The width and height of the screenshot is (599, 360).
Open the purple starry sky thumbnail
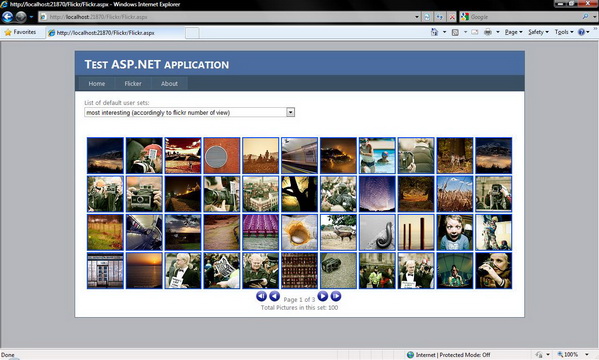pos(377,194)
